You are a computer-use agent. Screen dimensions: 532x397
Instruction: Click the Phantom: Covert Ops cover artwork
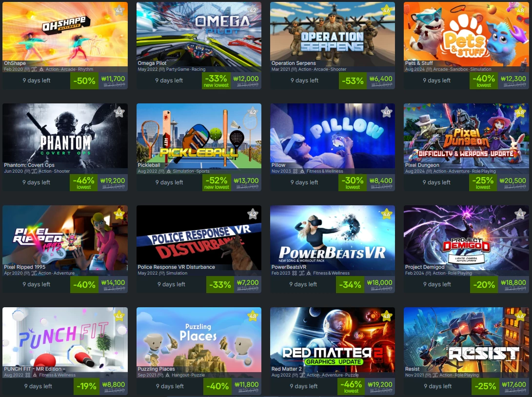65,136
